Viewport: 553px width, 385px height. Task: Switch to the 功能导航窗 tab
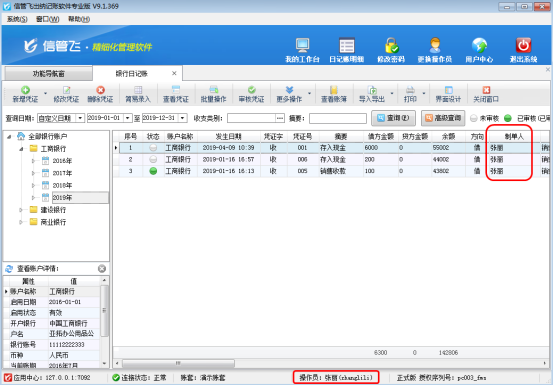pos(48,74)
